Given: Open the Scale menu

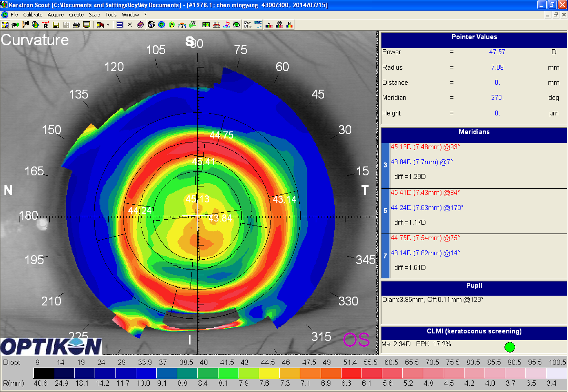Looking at the screenshot, I should coord(94,15).
